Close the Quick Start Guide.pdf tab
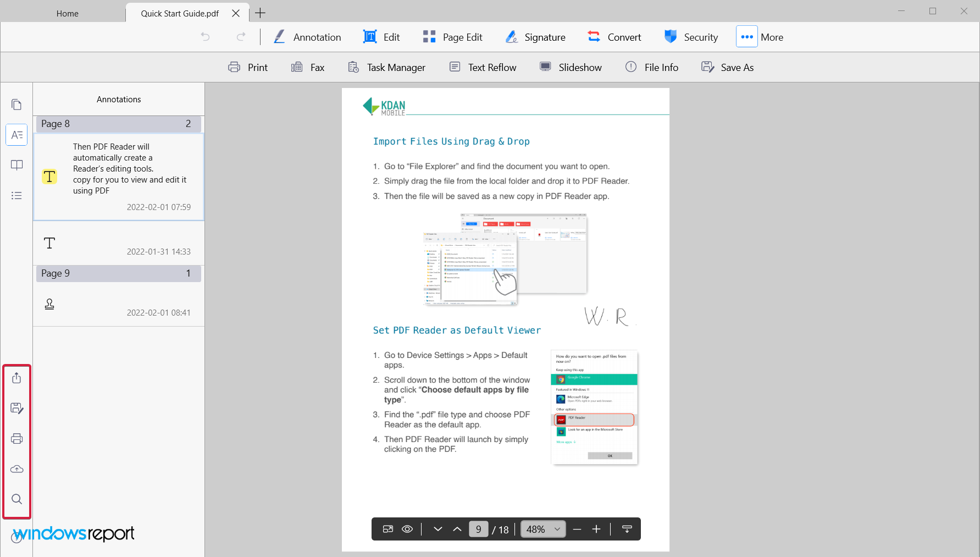The width and height of the screenshot is (980, 557). pos(236,13)
